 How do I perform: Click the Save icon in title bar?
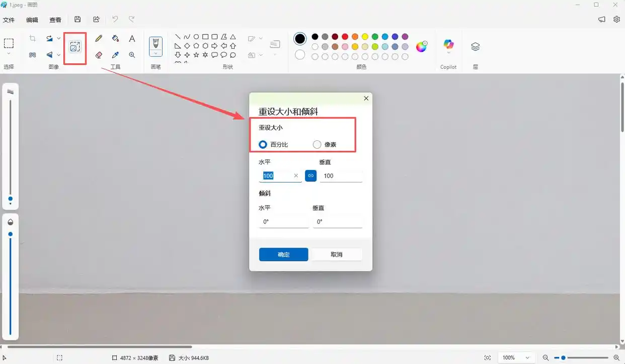coord(77,19)
